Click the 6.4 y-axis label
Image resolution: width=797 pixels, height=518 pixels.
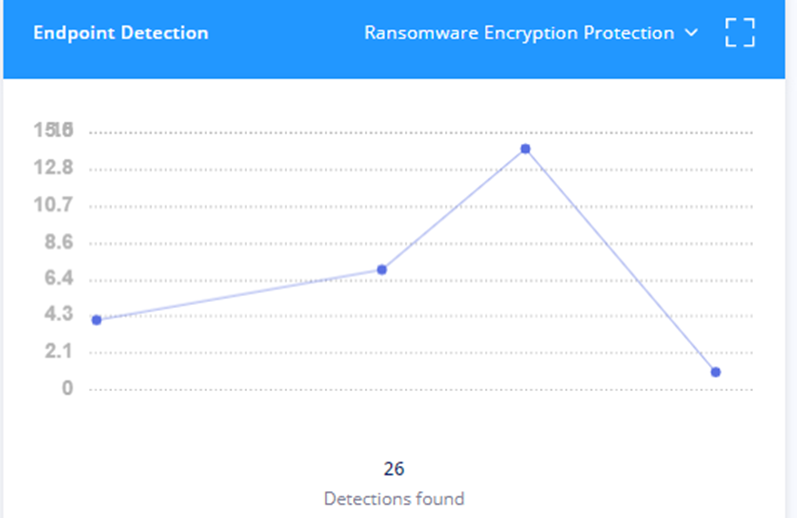[59, 278]
